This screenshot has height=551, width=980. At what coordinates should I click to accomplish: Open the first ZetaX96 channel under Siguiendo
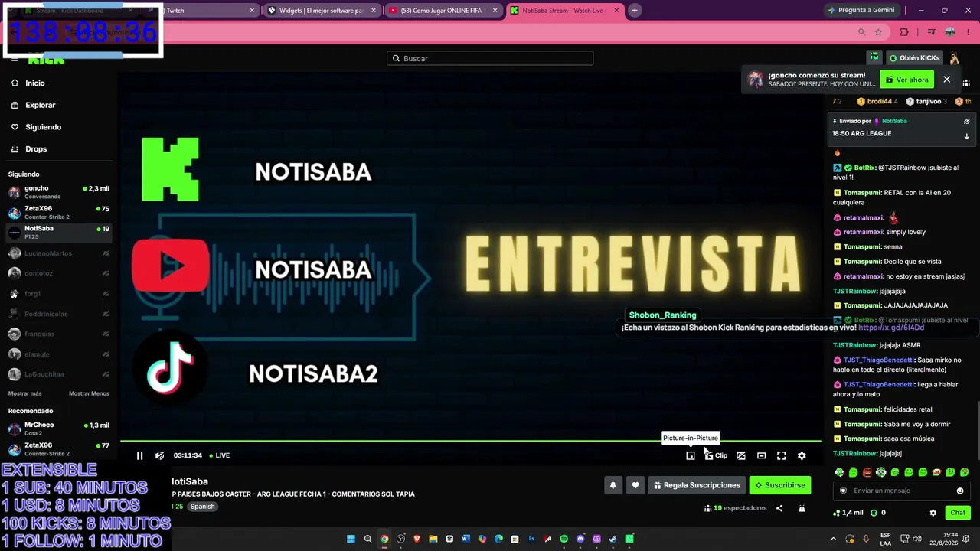coord(59,213)
